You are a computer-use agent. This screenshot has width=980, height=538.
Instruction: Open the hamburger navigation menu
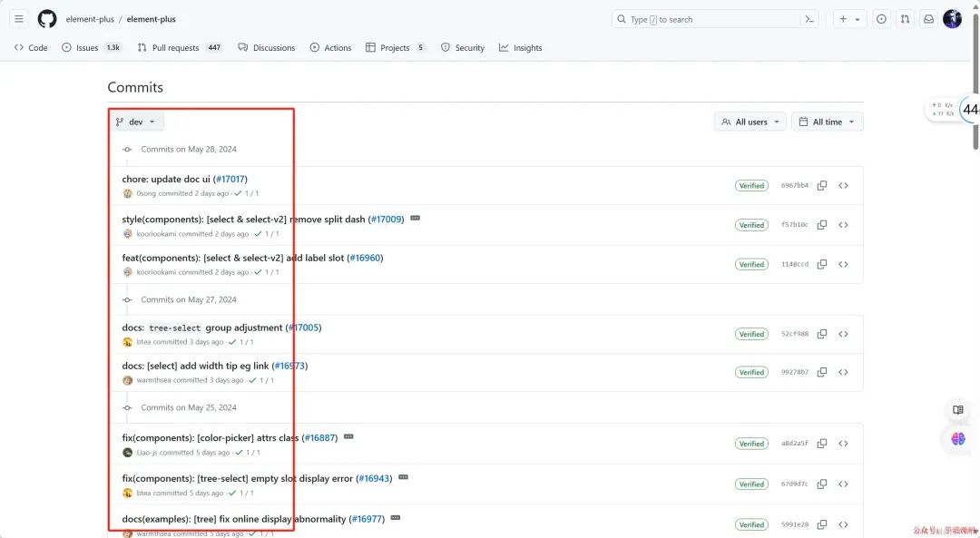[x=19, y=19]
